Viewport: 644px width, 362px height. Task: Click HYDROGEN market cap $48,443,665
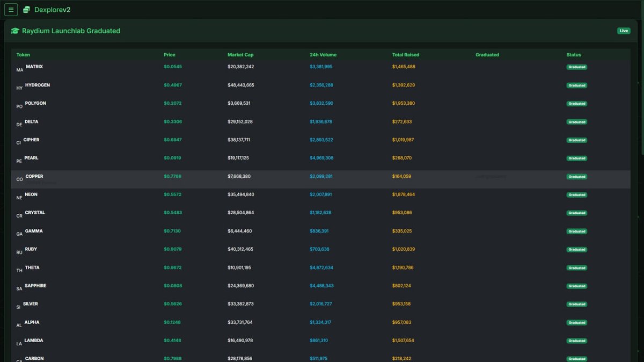click(241, 85)
